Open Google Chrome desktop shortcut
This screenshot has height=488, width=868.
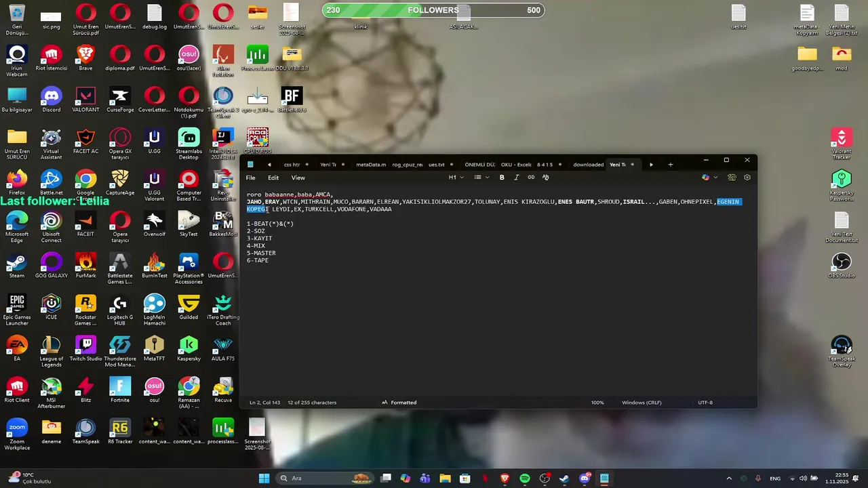click(x=85, y=186)
